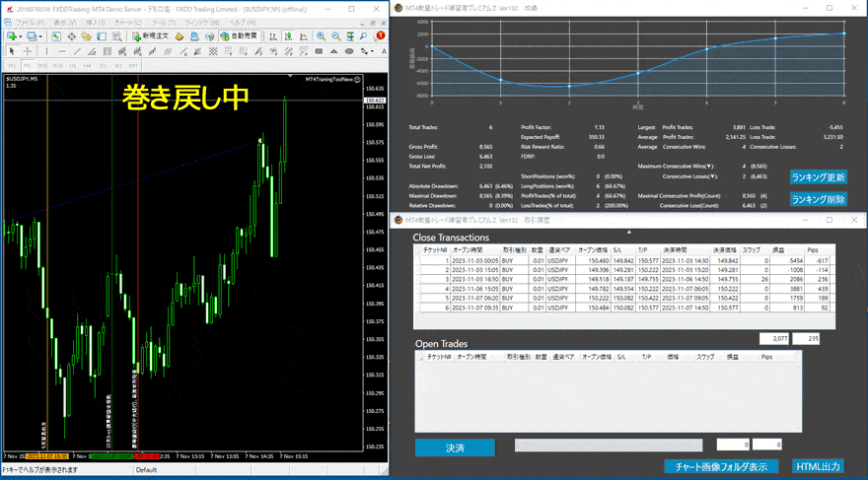Select the horizontal line tool

click(x=63, y=51)
